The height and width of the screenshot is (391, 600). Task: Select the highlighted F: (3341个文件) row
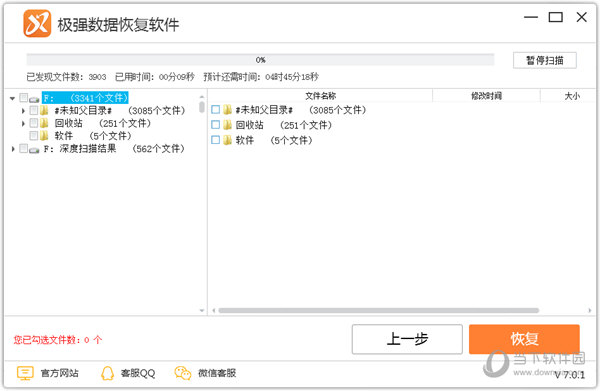85,98
